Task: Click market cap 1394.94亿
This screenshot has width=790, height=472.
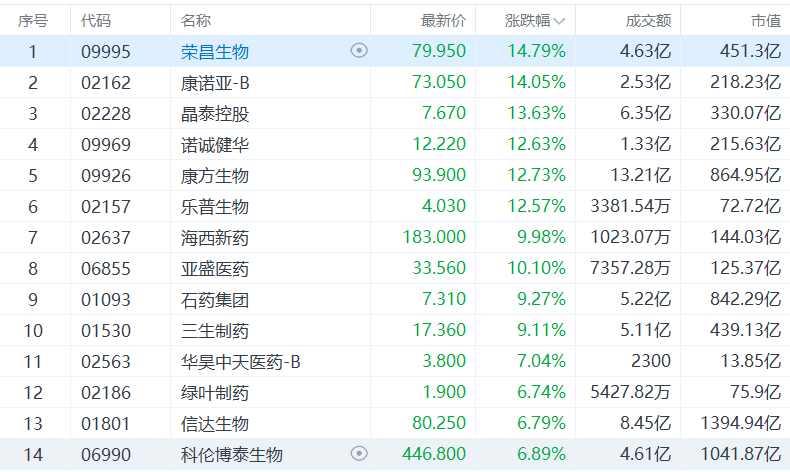Action: click(x=741, y=423)
